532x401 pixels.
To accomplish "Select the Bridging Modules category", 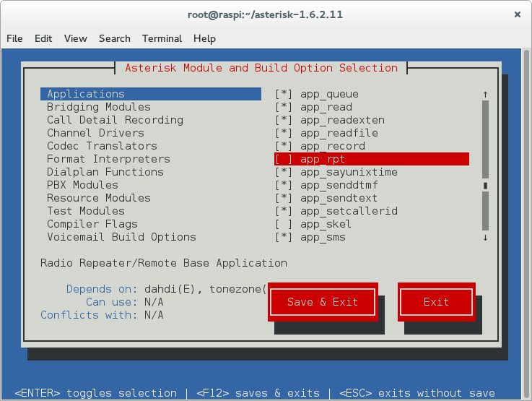I will tap(99, 107).
